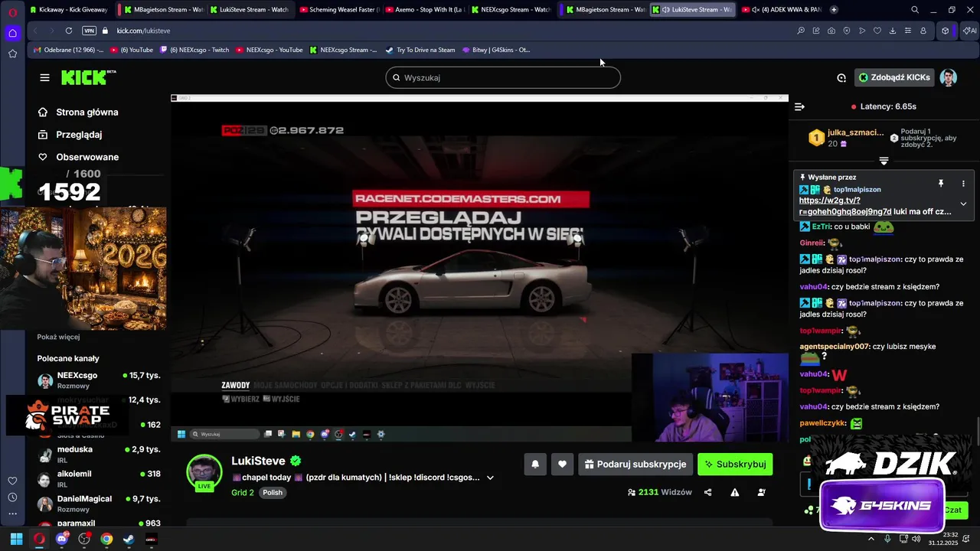Open Windows Start menu
The image size is (980, 551).
point(16,539)
